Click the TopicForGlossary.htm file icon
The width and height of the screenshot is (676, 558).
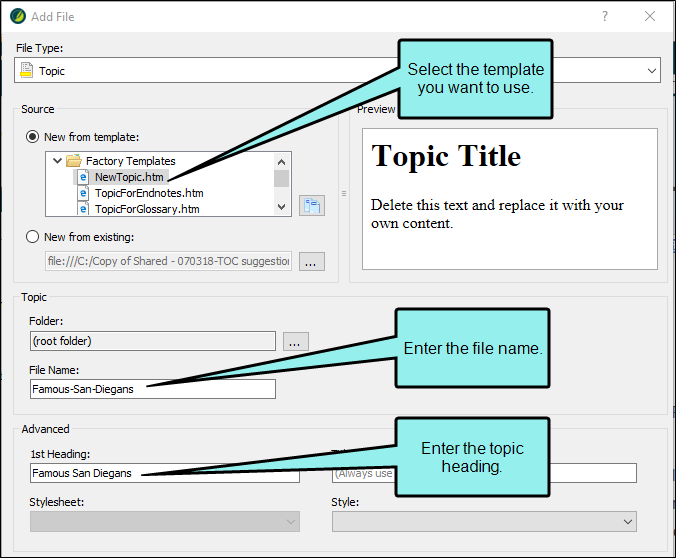pos(84,209)
